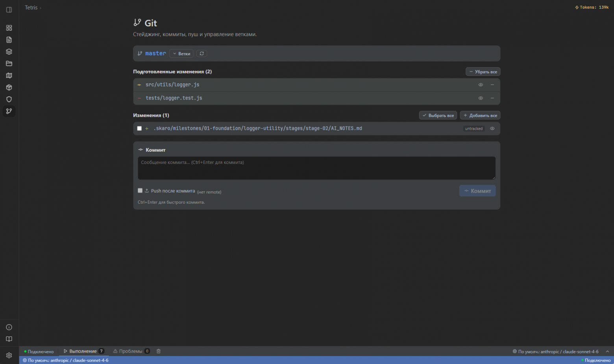Open the map icon in sidebar

point(9,75)
